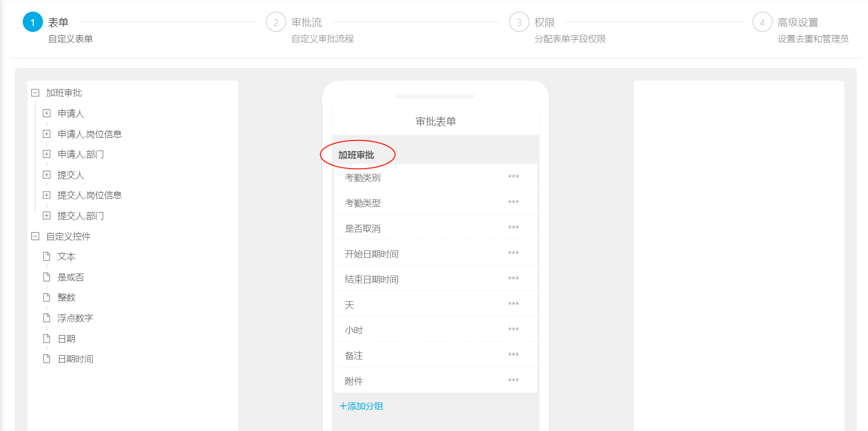Select the 加班审批 group header
The image size is (868, 431).
[x=356, y=155]
